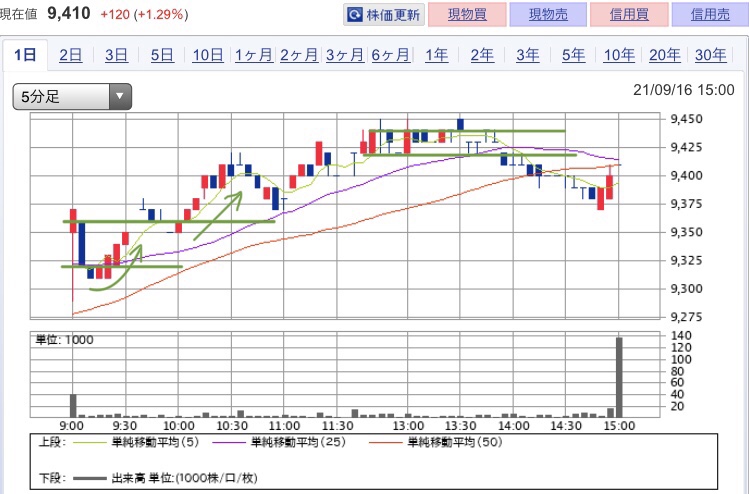Click the 21/09/16 15:00 timestamp
This screenshot has height=494, width=749.
point(684,90)
